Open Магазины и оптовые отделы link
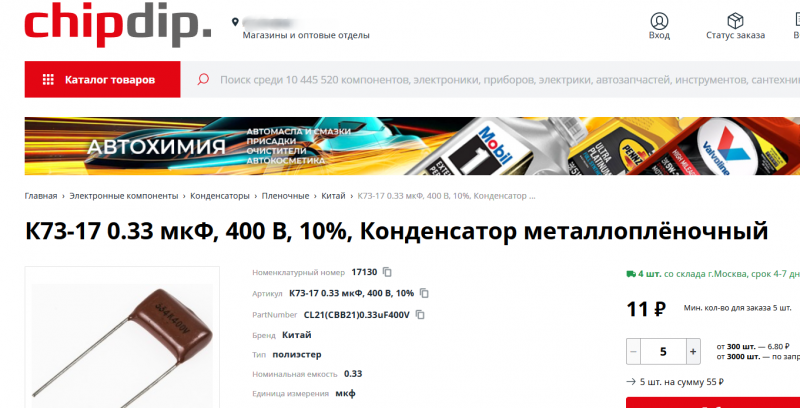 [306, 35]
